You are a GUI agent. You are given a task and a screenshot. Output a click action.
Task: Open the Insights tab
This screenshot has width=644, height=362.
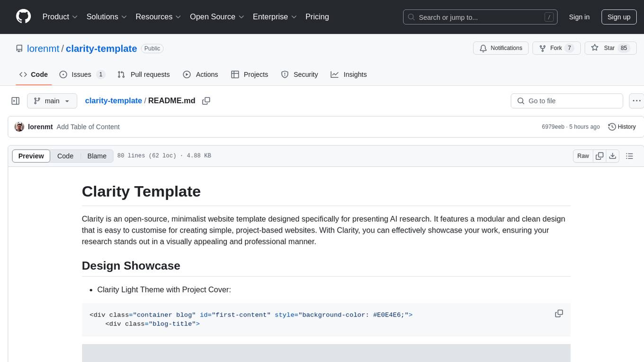pyautogui.click(x=349, y=74)
